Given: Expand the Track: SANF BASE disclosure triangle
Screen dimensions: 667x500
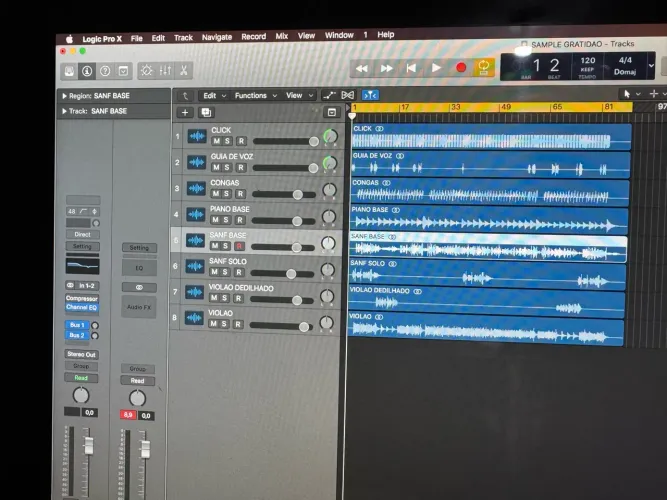Looking at the screenshot, I should (65, 111).
